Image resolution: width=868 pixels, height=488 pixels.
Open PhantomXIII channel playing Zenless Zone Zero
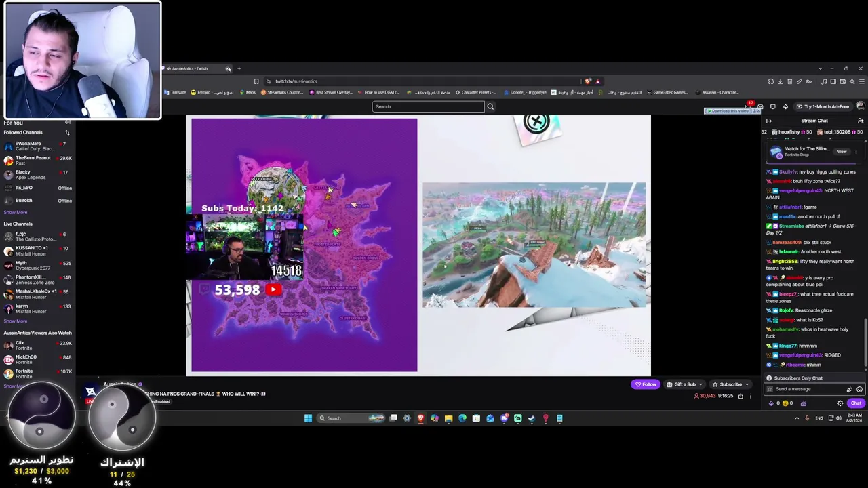point(37,279)
